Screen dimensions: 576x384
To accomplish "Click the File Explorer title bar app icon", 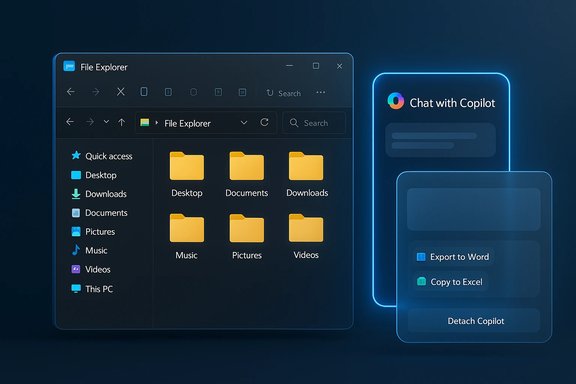I will [x=69, y=67].
